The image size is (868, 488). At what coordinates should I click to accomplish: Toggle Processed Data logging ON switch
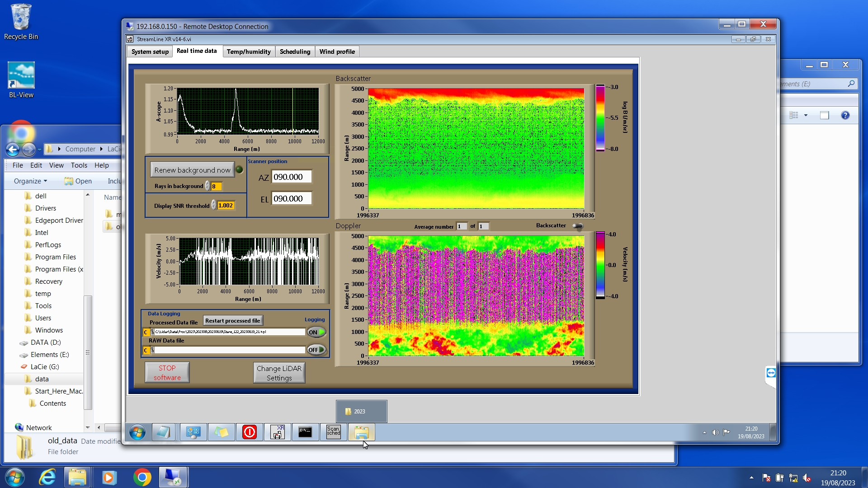(x=316, y=332)
